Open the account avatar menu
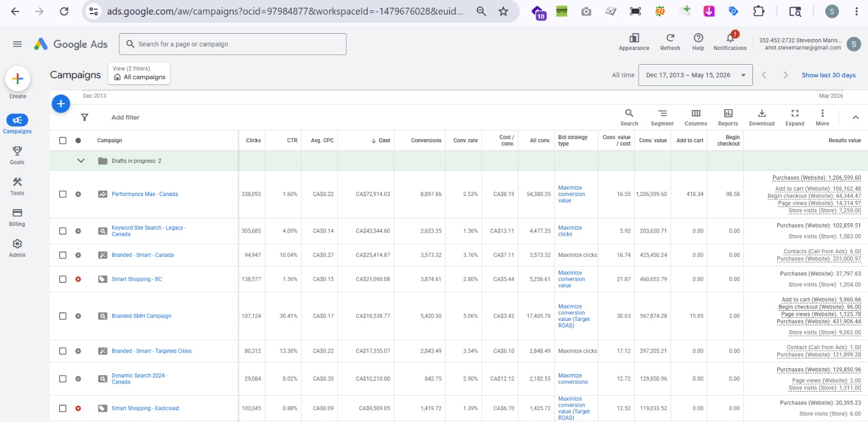868x422 pixels. (854, 44)
